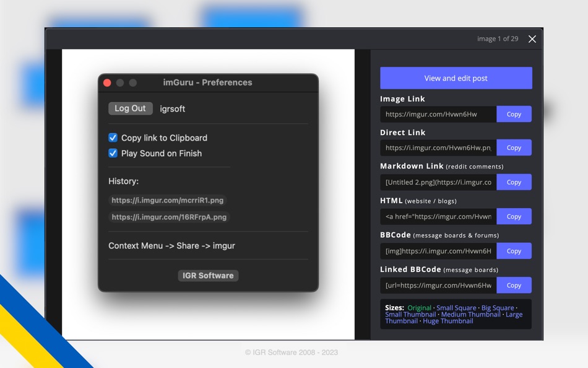Click the red close button in imGuru Preferences

tap(107, 82)
